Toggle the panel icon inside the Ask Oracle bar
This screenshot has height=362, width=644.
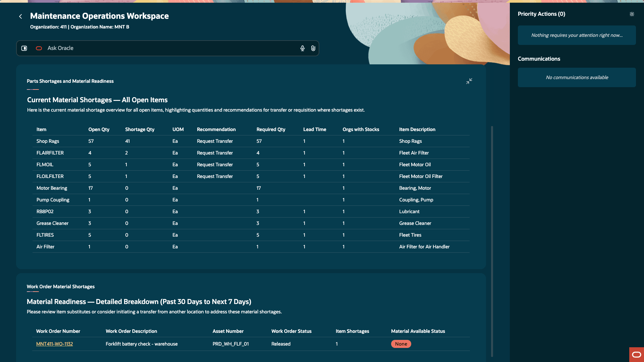[24, 48]
